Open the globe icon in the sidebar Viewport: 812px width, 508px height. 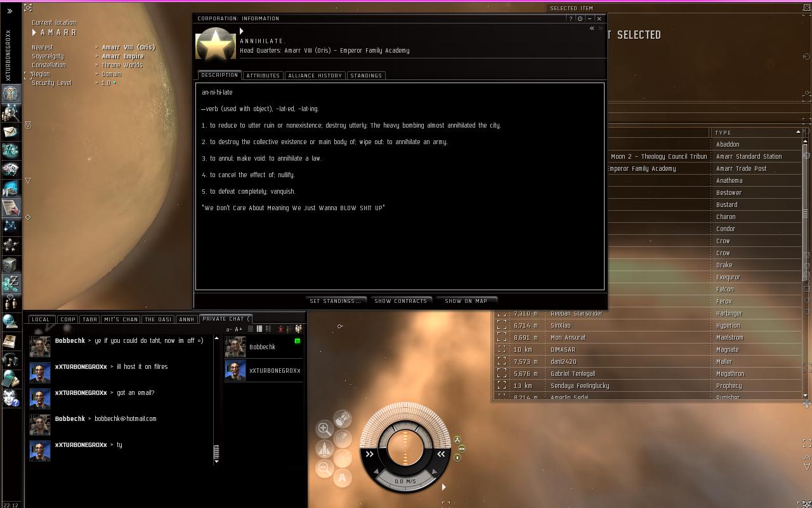pyautogui.click(x=11, y=322)
